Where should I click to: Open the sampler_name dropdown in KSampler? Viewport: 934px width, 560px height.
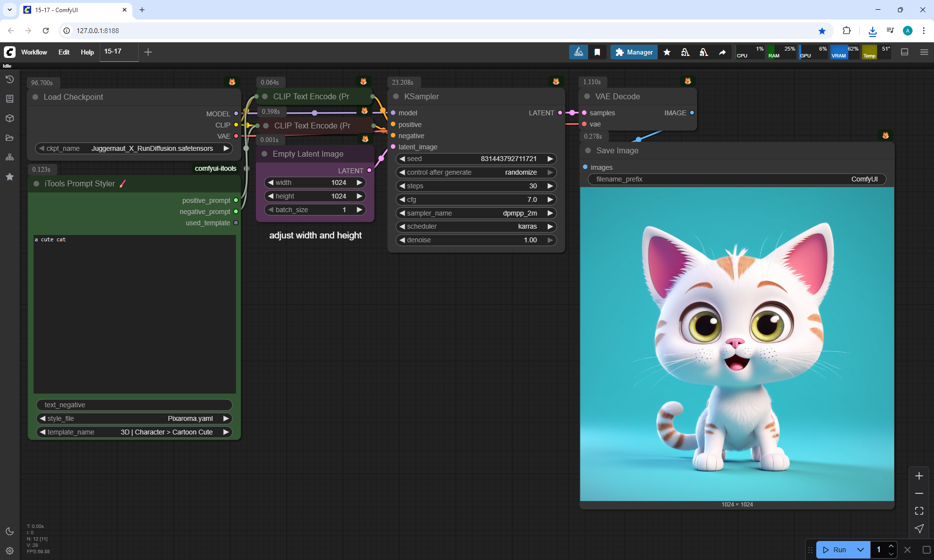pos(476,213)
